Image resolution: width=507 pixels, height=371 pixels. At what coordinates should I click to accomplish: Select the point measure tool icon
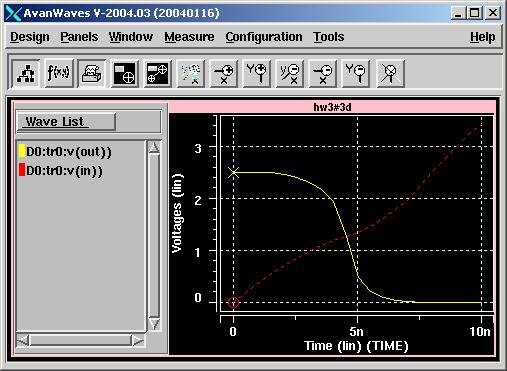tap(125, 73)
